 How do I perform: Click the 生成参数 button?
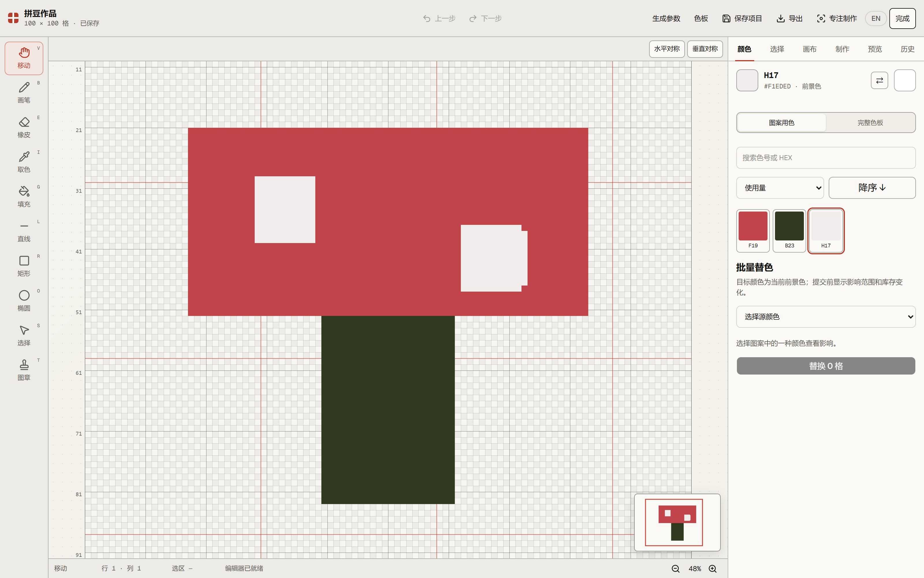coord(666,18)
